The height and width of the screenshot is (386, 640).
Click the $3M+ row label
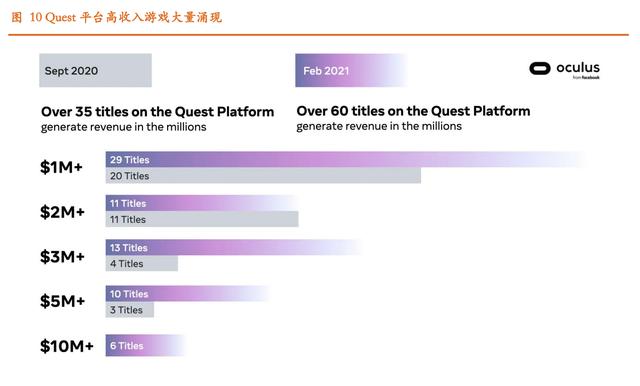point(62,256)
